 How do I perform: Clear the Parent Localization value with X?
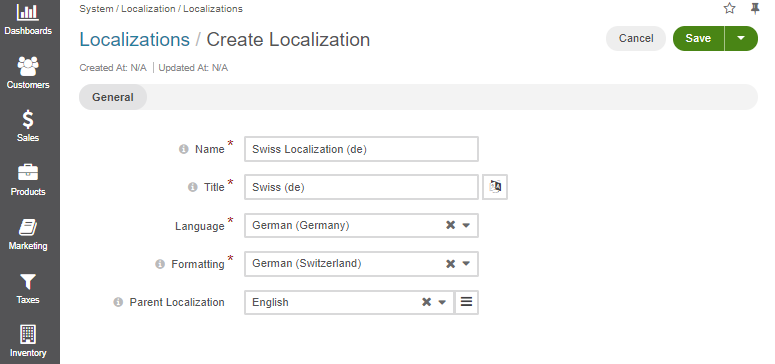click(x=426, y=302)
